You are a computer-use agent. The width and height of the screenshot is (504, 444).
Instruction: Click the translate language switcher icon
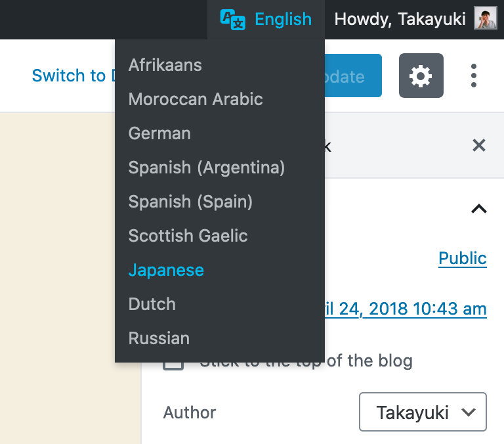pos(233,20)
